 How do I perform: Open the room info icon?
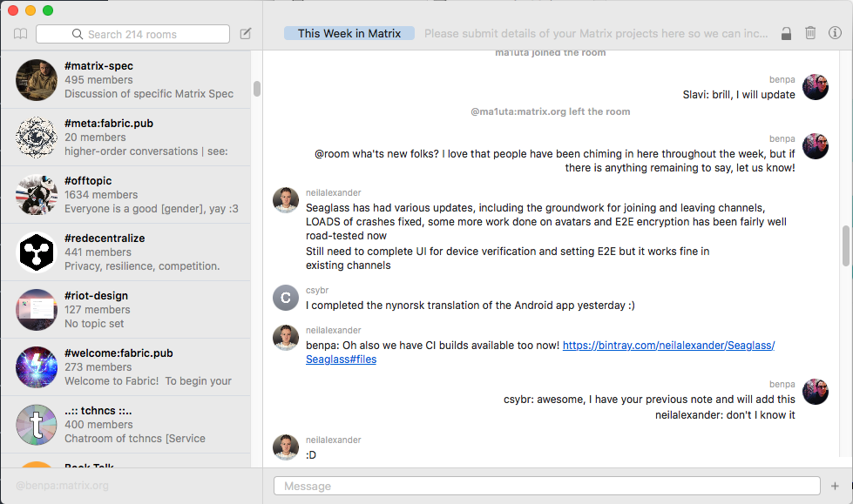(835, 33)
